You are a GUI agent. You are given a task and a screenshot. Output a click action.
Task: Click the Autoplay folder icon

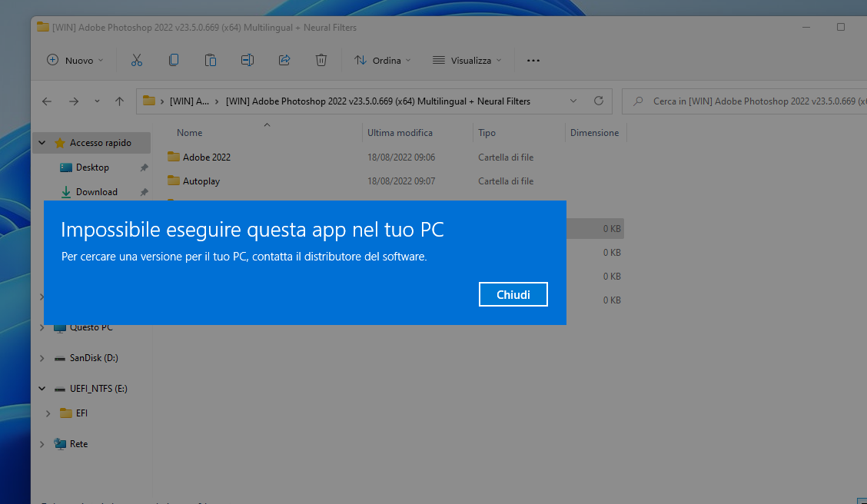click(174, 180)
